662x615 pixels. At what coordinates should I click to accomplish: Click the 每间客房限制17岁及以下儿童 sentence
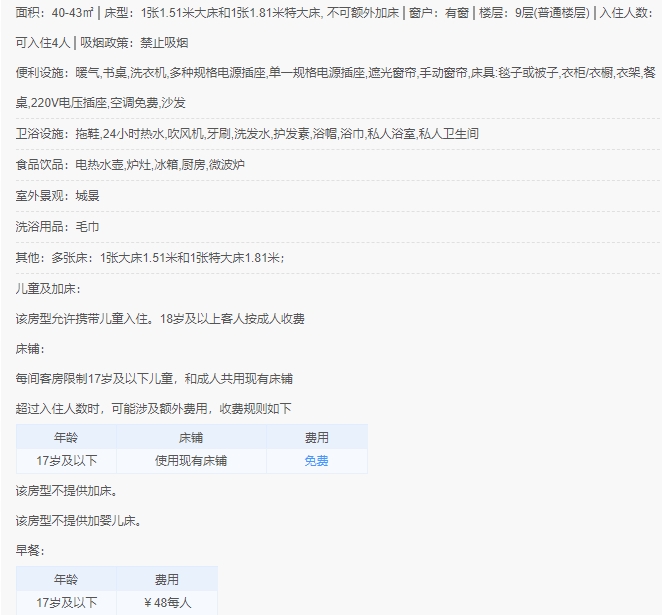[154, 379]
